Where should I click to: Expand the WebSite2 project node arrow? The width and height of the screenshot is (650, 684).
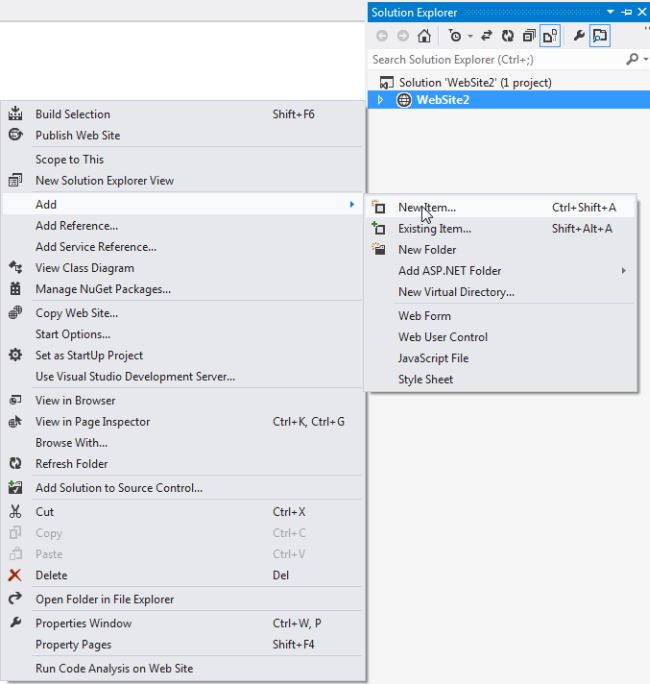(380, 100)
